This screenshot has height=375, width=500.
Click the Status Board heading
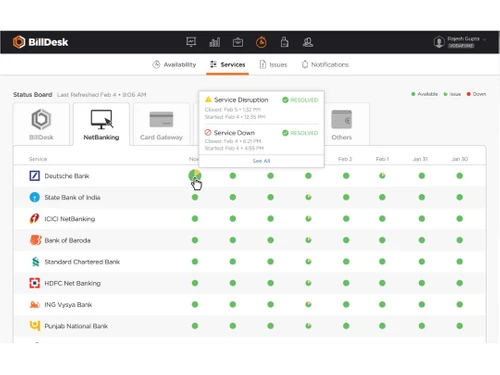point(33,95)
